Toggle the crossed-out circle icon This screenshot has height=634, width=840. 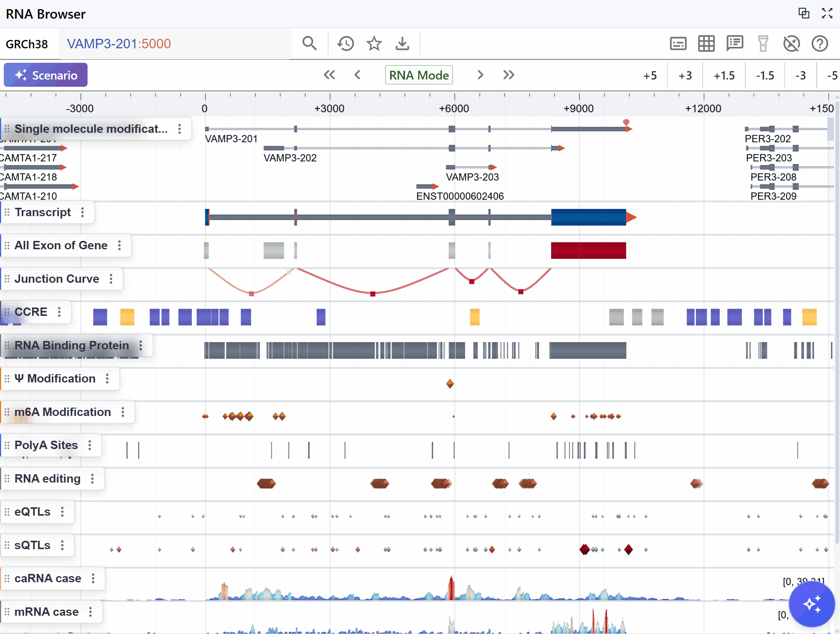[791, 43]
